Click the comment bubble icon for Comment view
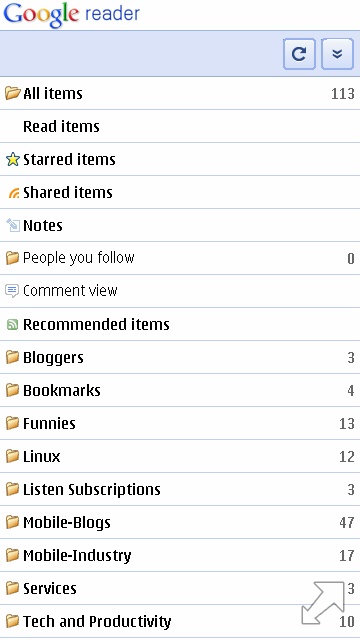Image resolution: width=360 pixels, height=640 pixels. (x=12, y=291)
